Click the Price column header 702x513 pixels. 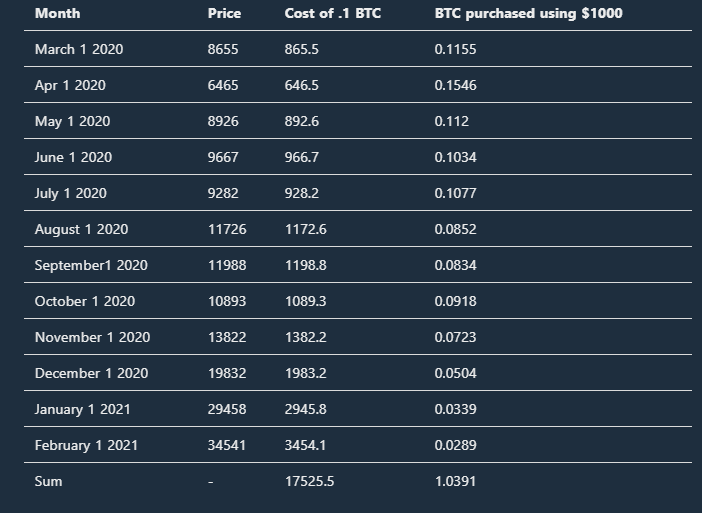(224, 13)
